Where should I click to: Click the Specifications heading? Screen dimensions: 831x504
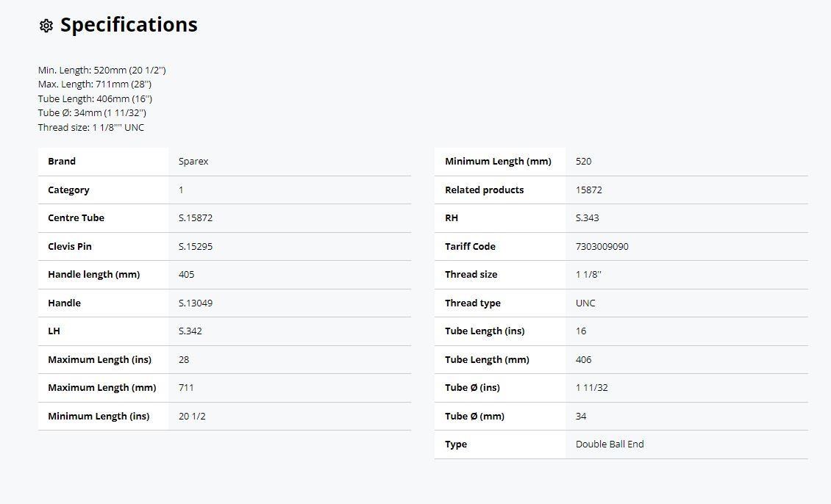[x=129, y=25]
